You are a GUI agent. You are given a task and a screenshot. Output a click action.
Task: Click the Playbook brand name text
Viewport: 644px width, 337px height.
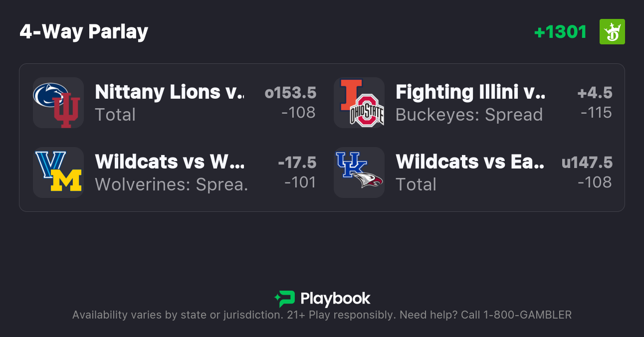tap(335, 299)
